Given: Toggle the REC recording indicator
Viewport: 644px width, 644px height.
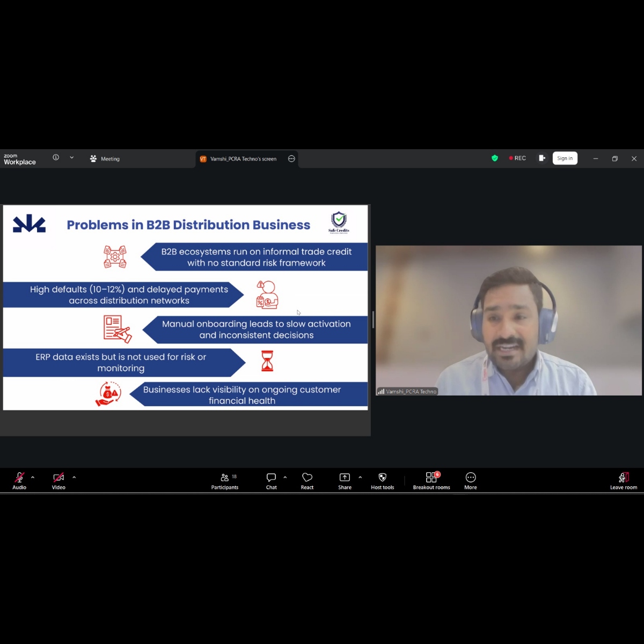Looking at the screenshot, I should click(x=517, y=158).
